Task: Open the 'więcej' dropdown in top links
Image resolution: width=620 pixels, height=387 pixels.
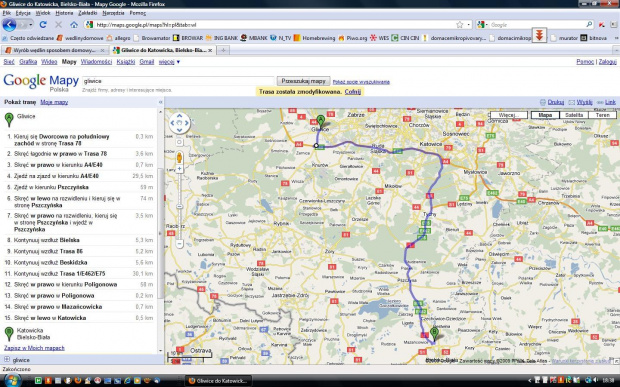Action: pos(169,62)
